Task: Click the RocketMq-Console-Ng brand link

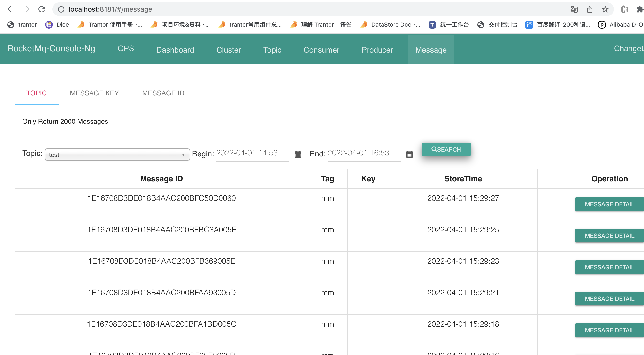Action: 51,48
